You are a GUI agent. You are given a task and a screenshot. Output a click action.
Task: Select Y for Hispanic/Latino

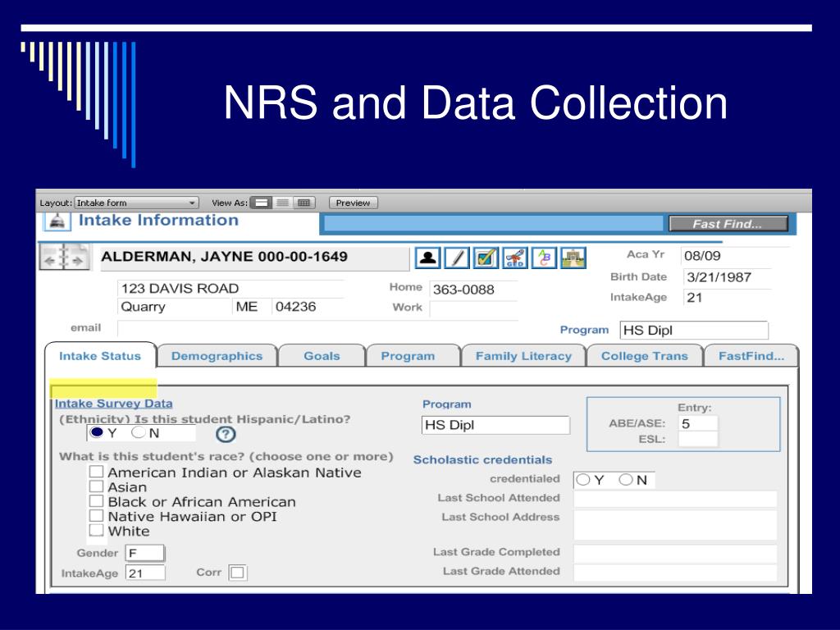point(97,432)
